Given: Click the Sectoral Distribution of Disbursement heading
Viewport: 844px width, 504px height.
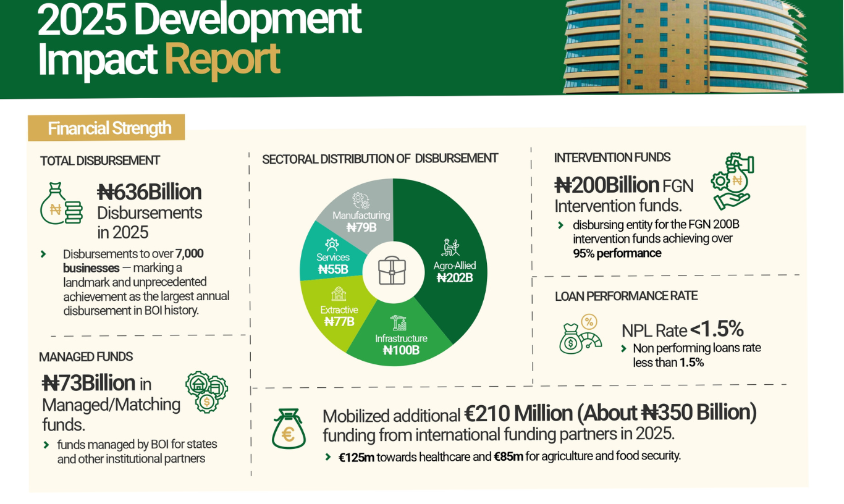Looking at the screenshot, I should click(379, 159).
